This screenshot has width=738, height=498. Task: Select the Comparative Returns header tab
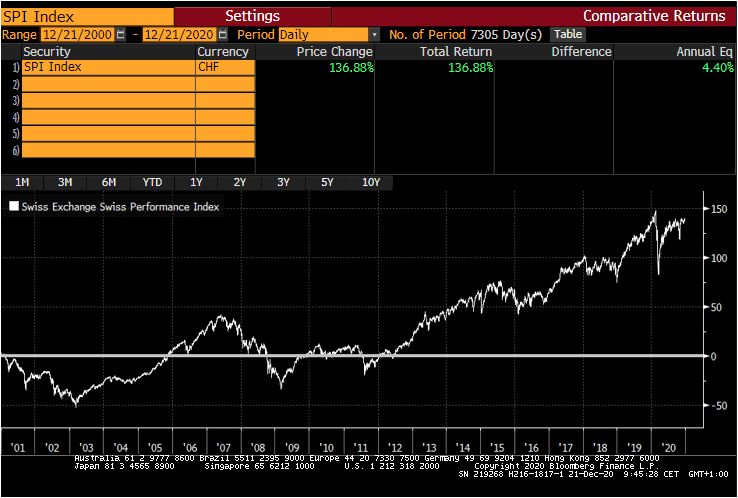click(654, 16)
